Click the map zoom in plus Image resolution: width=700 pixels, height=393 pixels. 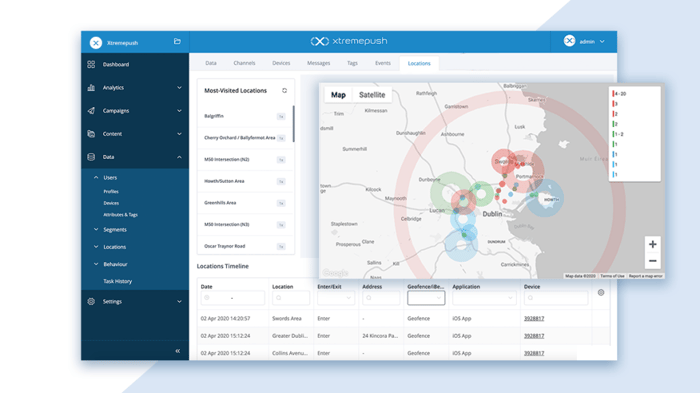pos(653,244)
